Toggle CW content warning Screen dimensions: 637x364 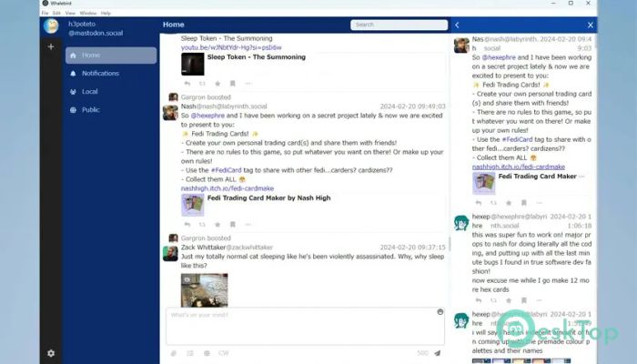[x=224, y=353]
